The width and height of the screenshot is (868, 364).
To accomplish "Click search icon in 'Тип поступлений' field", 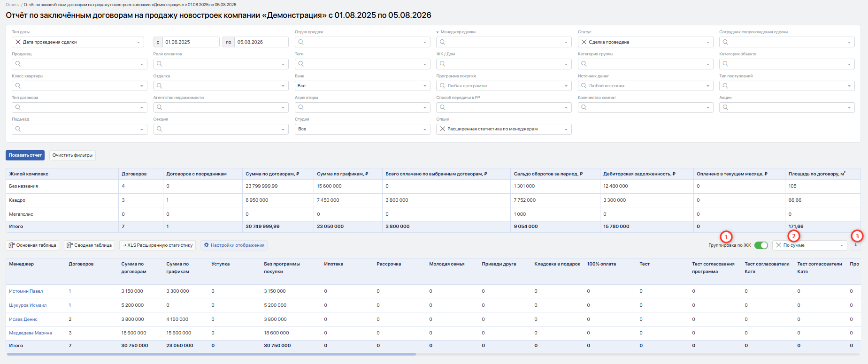I will tap(725, 86).
